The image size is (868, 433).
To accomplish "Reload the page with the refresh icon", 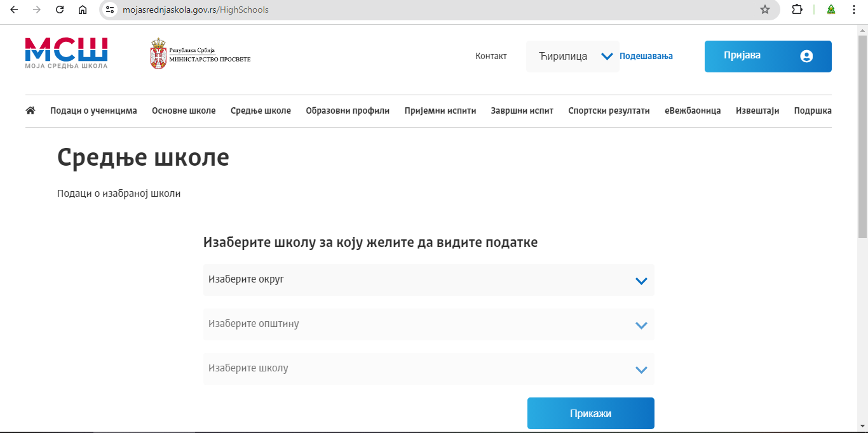I will coord(59,10).
